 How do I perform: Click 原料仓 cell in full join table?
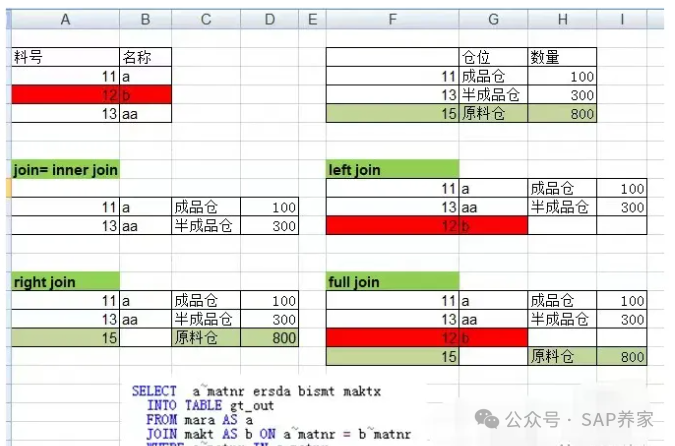[x=562, y=356]
